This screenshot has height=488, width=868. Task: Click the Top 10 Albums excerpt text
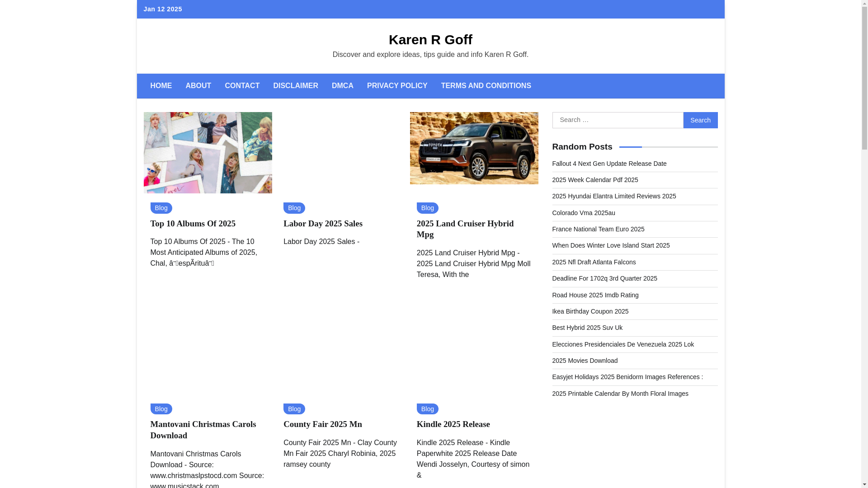[203, 253]
